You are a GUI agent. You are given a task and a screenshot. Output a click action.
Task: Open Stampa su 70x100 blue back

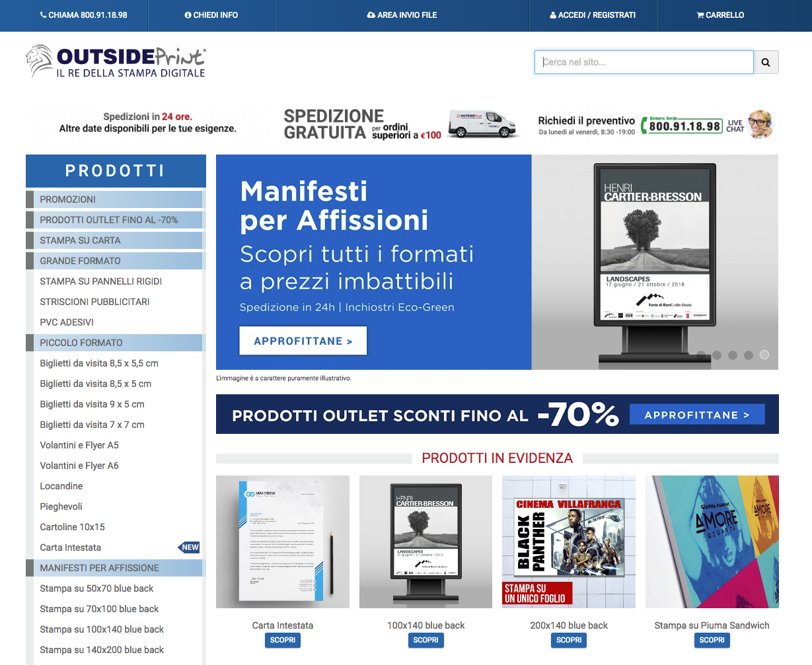99,609
